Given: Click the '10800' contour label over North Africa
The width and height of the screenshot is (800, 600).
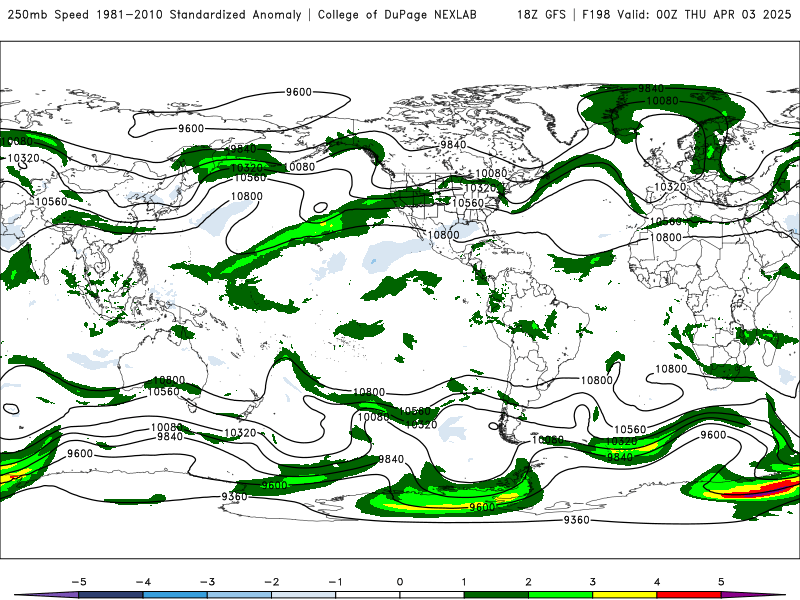Looking at the screenshot, I should [666, 237].
